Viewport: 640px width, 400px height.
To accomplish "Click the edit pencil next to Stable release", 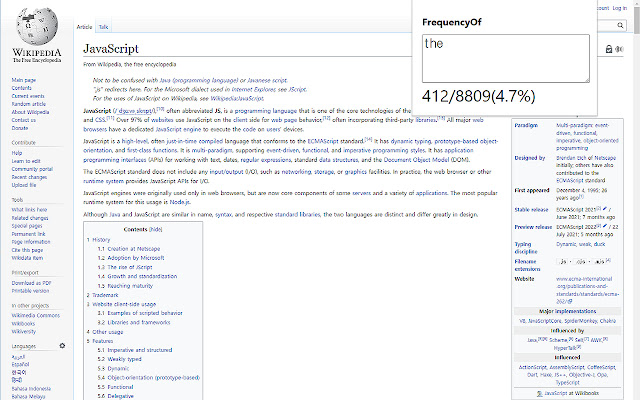I will tap(604, 209).
